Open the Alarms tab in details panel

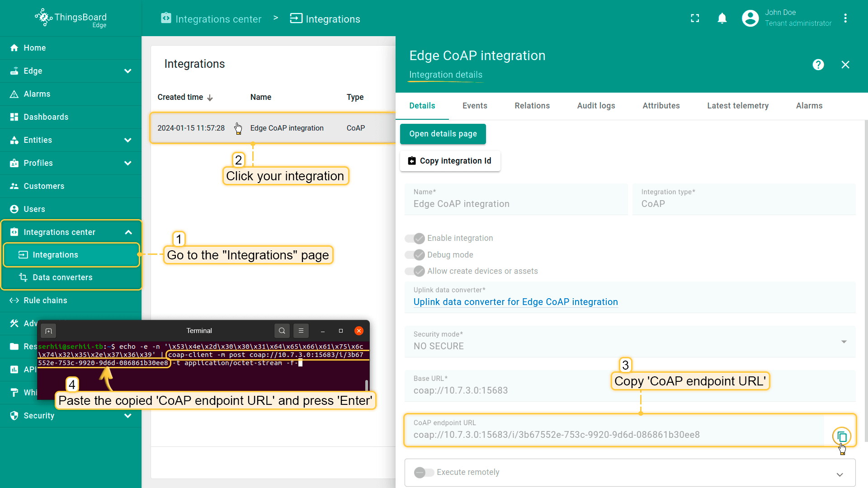(809, 106)
